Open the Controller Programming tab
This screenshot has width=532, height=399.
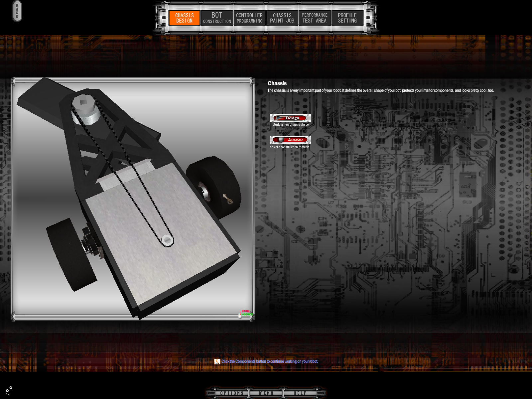(249, 18)
